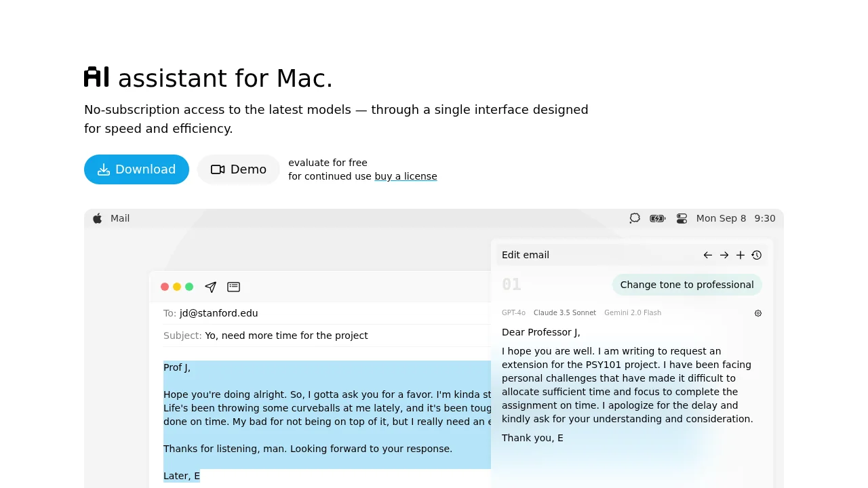Switch to the Gemini 2.0 Flash model
The image size is (868, 488).
click(x=633, y=312)
